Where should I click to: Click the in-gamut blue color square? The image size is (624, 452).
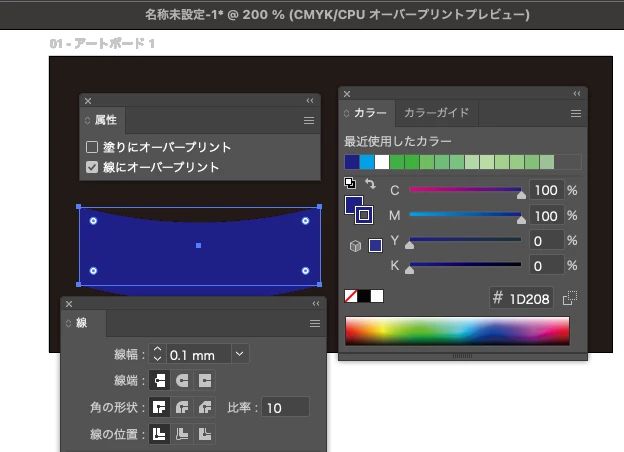[375, 245]
